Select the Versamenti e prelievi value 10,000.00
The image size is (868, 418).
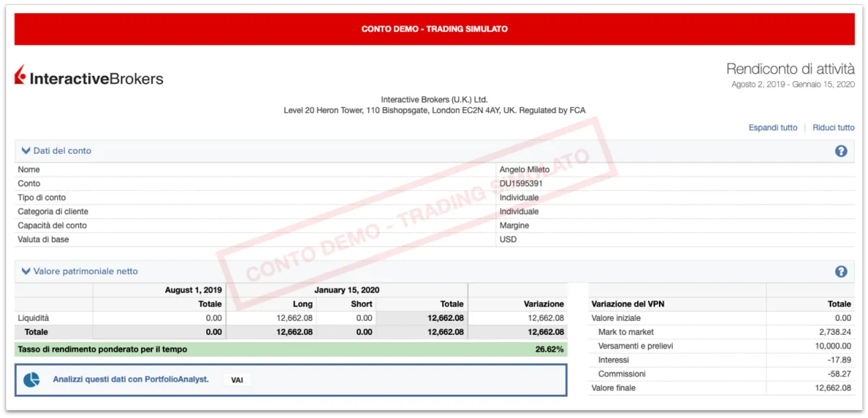[x=833, y=346]
